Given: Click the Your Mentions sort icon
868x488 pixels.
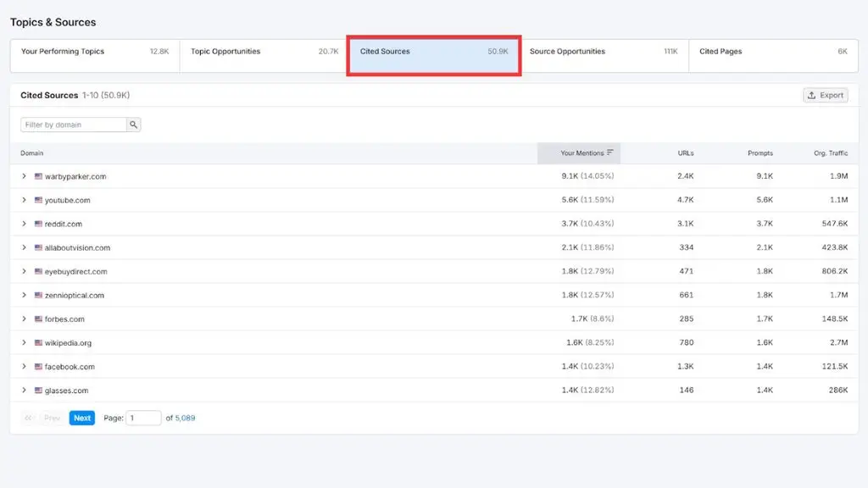Looking at the screenshot, I should click(610, 152).
